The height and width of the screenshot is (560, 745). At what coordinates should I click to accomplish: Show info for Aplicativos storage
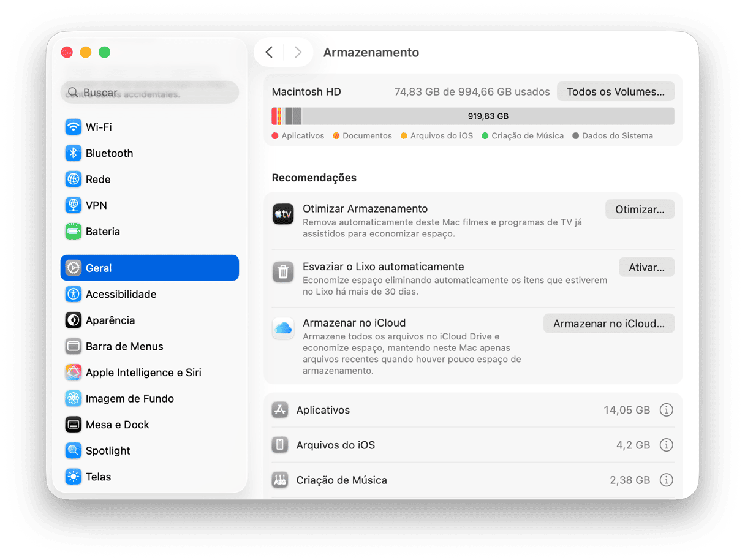coord(666,410)
